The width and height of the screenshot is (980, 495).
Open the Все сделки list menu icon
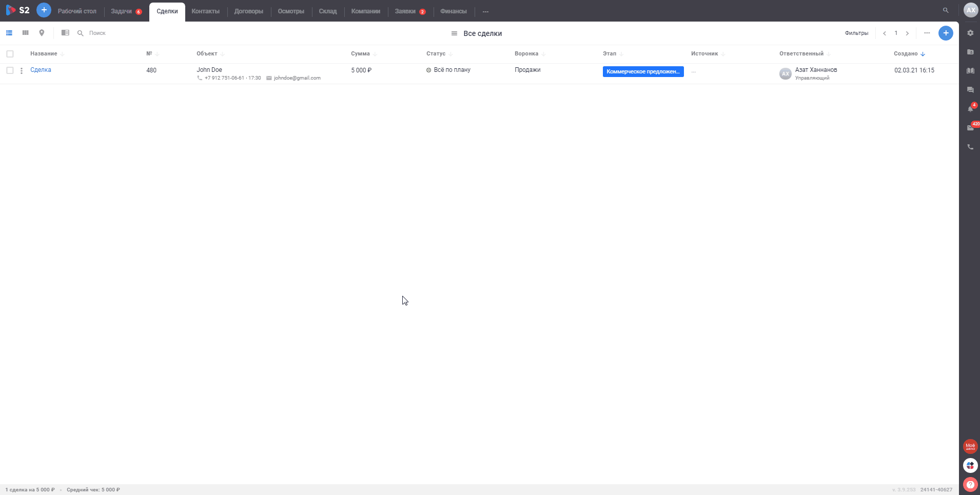(x=454, y=33)
